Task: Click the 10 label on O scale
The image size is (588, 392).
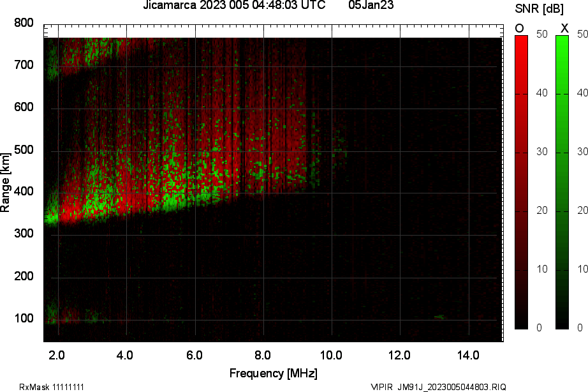Action: 542,269
